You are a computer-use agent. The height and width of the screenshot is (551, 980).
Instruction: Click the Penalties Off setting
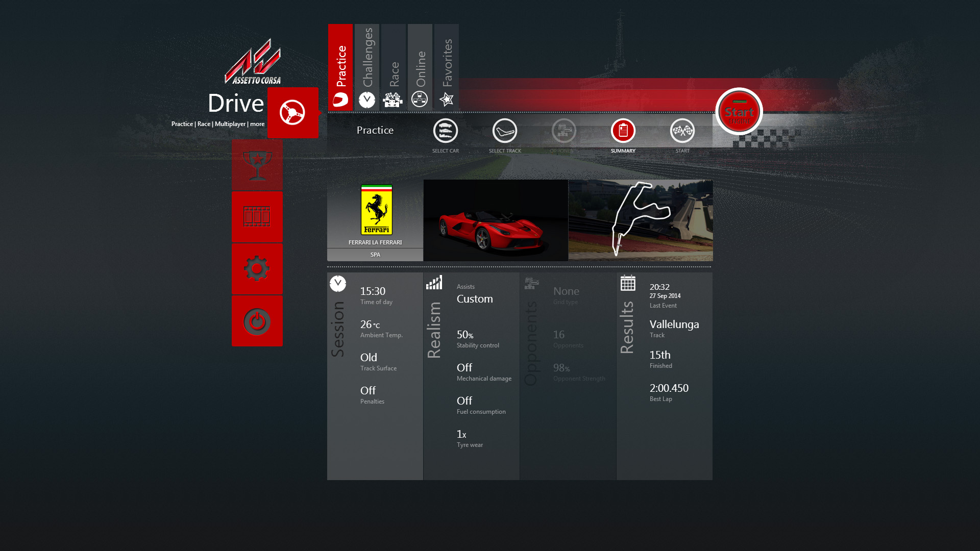[369, 392]
